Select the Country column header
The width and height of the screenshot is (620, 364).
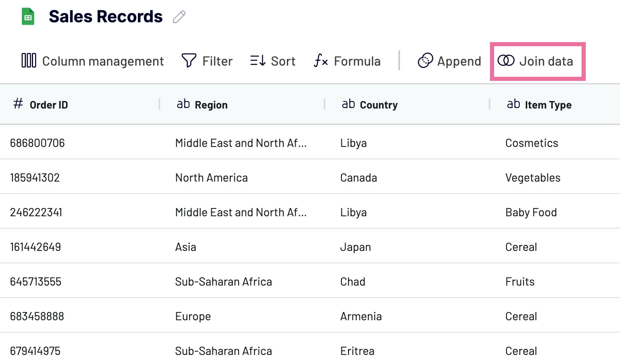(x=379, y=104)
